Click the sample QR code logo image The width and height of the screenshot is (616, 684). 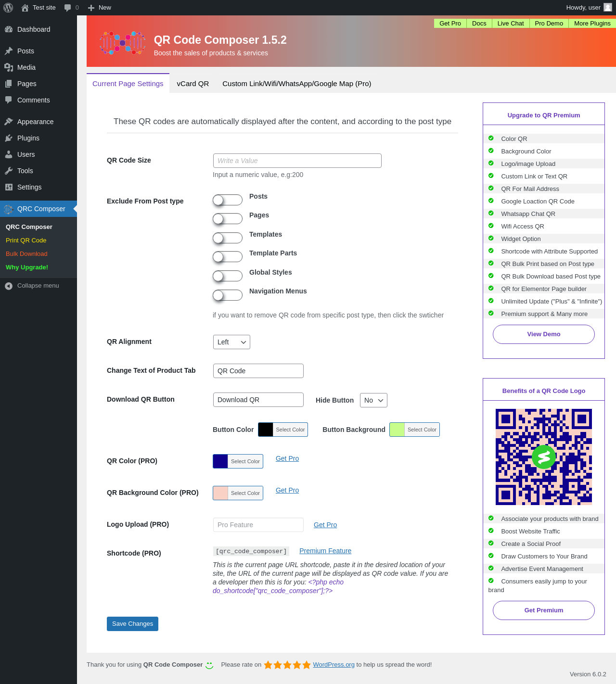click(544, 457)
